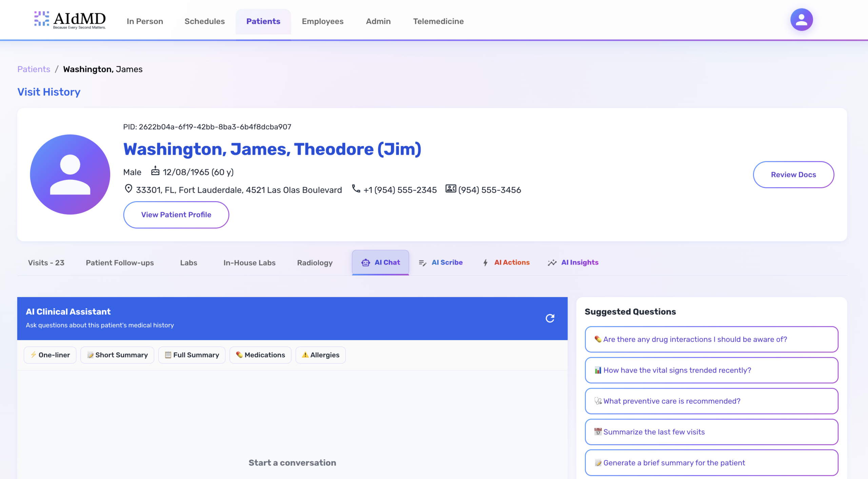The width and height of the screenshot is (868, 479).
Task: Click the AI Chat robot icon
Action: [x=366, y=263]
